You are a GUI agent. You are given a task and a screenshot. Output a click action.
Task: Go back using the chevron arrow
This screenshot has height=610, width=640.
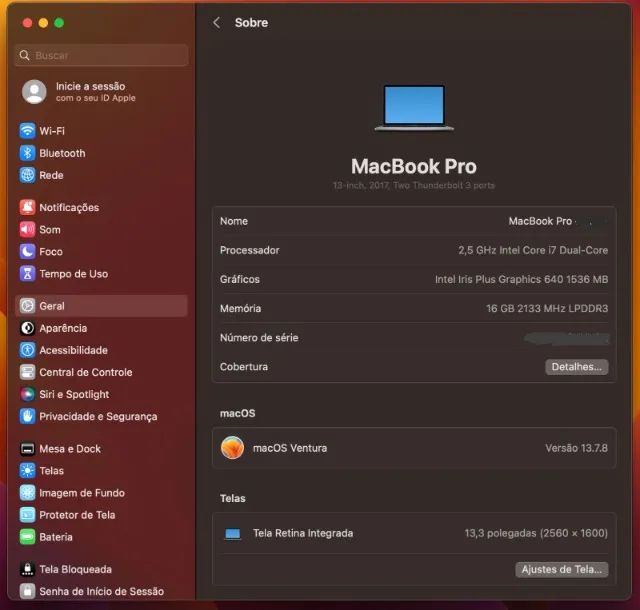[217, 23]
